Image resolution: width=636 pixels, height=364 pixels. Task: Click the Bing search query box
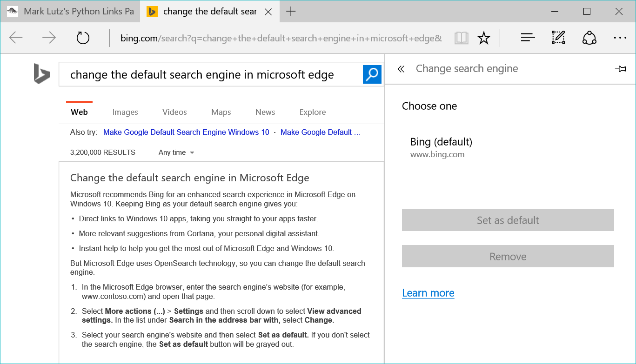click(x=210, y=74)
